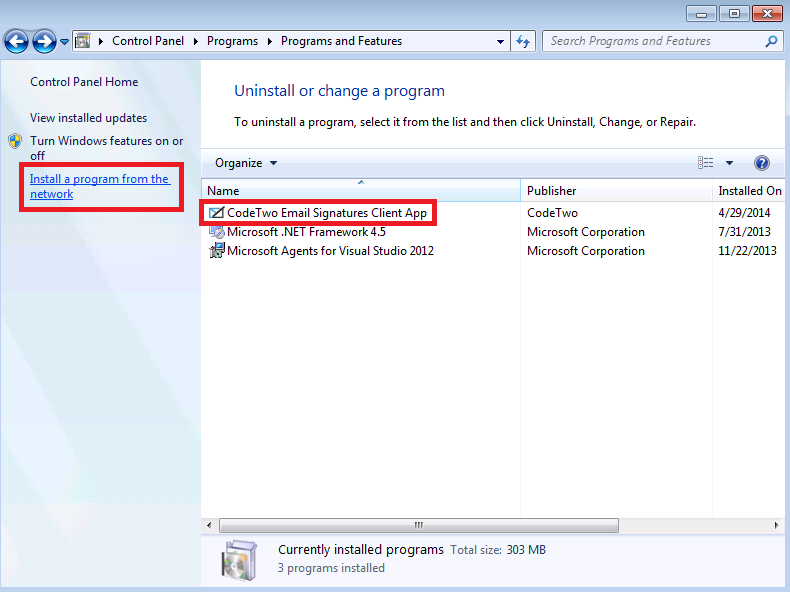Click the .NET Framework program icon
The height and width of the screenshot is (592, 790).
click(217, 232)
